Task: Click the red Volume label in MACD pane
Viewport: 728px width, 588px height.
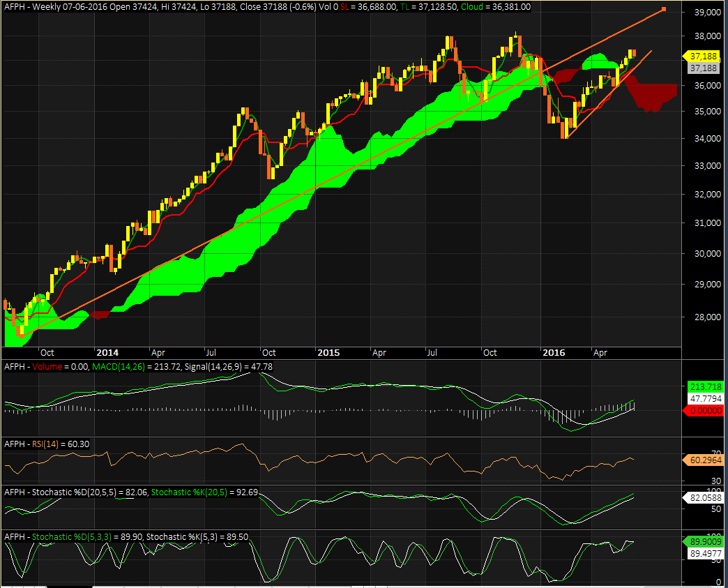Action: click(x=47, y=367)
